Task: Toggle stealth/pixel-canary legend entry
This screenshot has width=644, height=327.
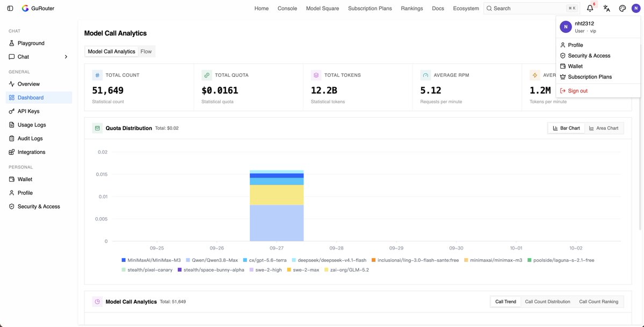Action: 147,270
